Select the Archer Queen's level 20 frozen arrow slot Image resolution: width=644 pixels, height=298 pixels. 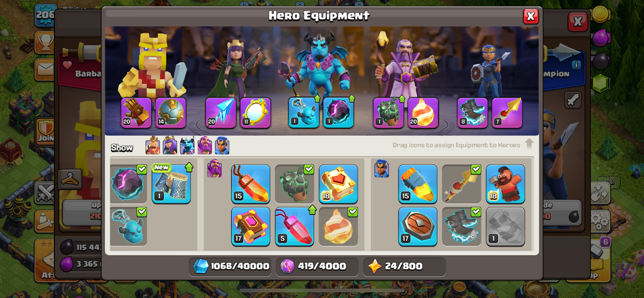tap(221, 113)
